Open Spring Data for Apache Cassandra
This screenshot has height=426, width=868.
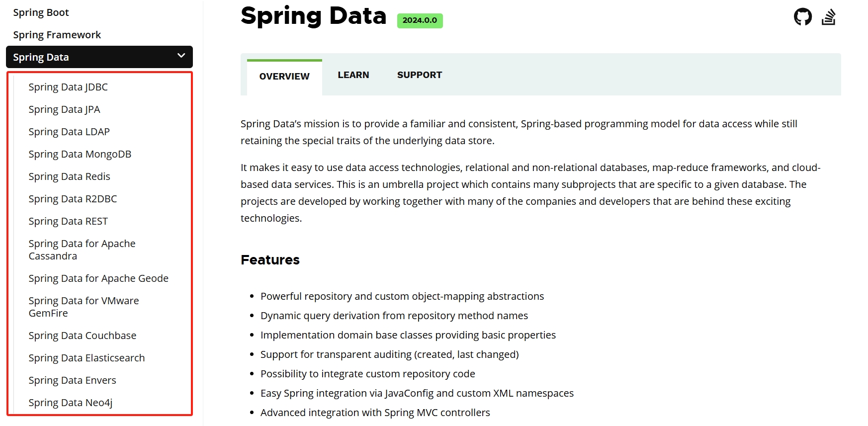tap(82, 249)
